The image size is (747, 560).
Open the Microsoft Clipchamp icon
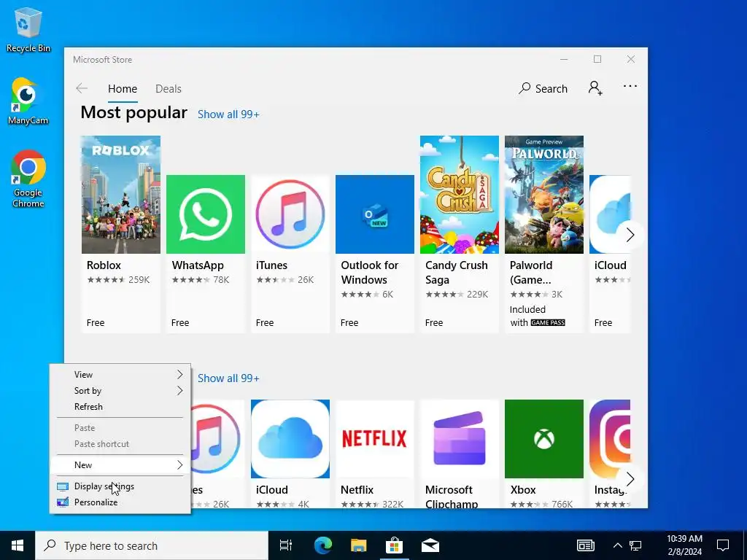[460, 438]
